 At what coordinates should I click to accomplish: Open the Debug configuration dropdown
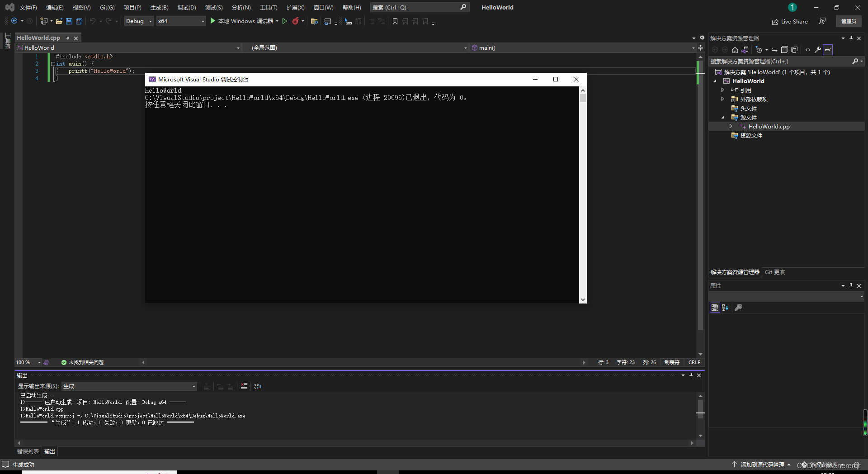point(139,21)
